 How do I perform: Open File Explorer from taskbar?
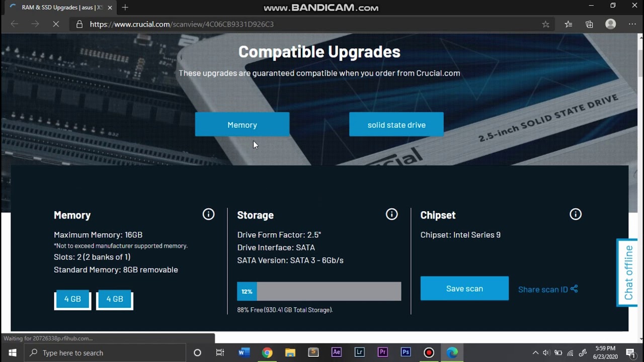[x=290, y=352]
